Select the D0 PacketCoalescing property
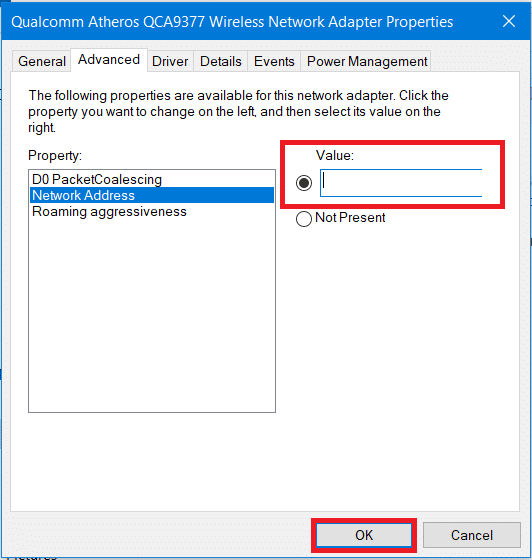 click(152, 179)
